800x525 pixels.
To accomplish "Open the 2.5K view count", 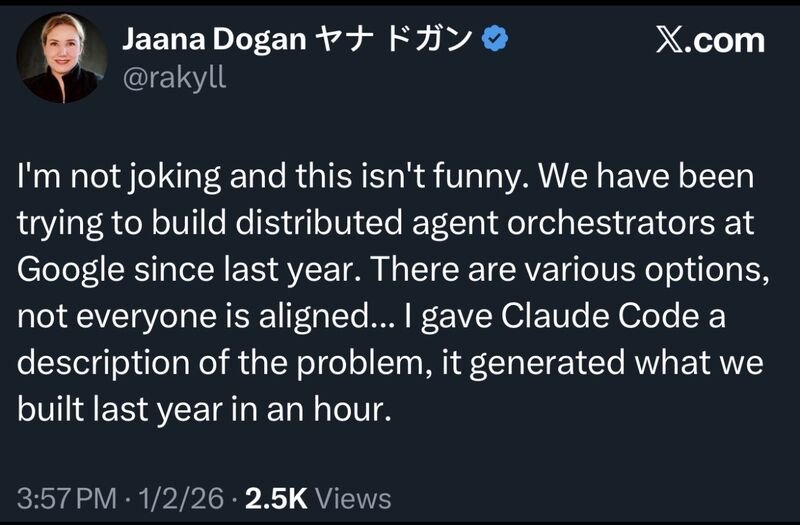I will [x=276, y=498].
